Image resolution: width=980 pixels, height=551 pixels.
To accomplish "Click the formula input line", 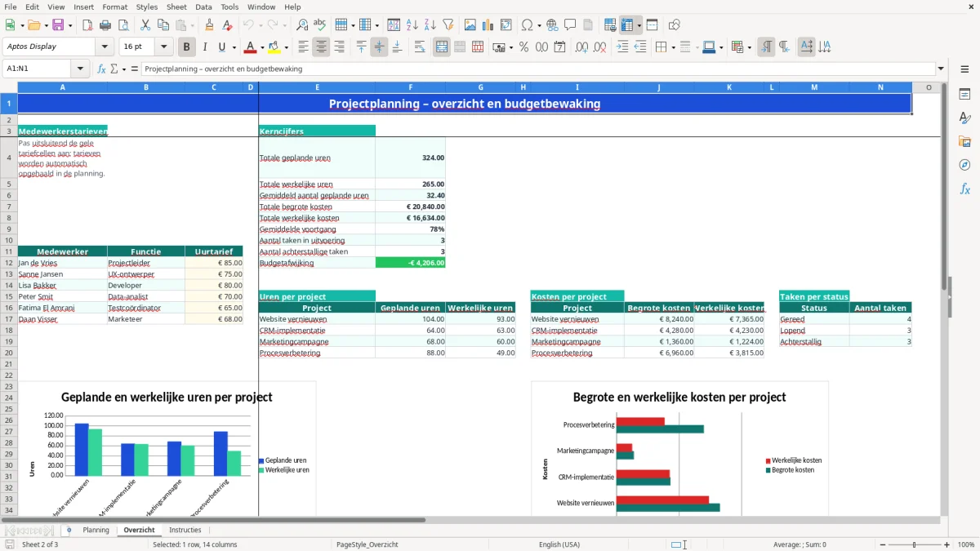I will 537,69.
